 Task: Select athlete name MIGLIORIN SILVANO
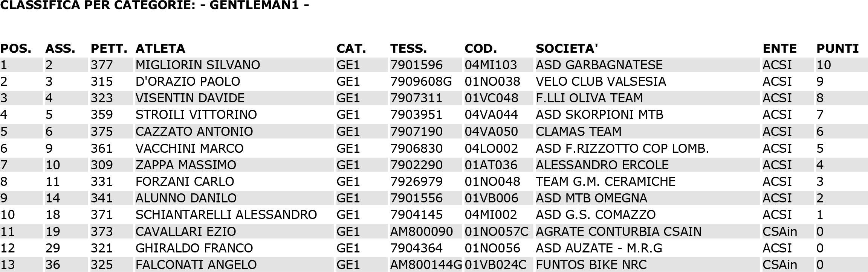pyautogui.click(x=198, y=65)
